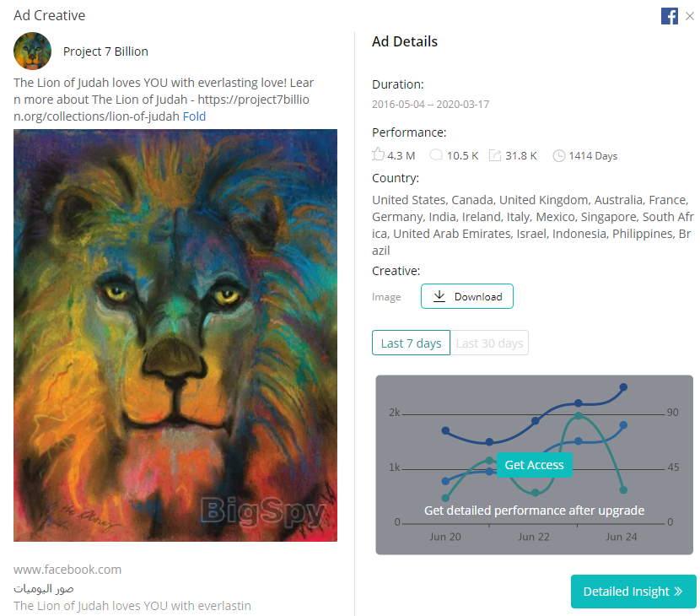Click the Get Access button on chart
The width and height of the screenshot is (700, 616).
tap(535, 465)
